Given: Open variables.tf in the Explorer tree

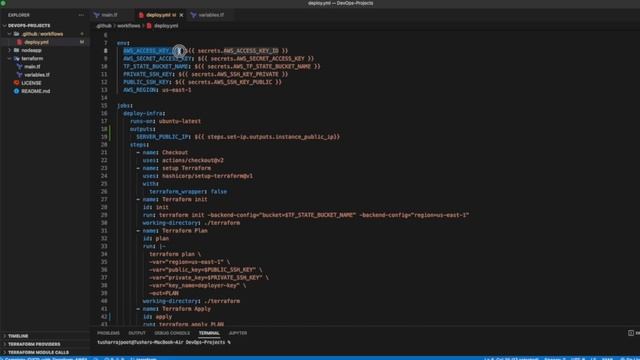Looking at the screenshot, I should [37, 75].
